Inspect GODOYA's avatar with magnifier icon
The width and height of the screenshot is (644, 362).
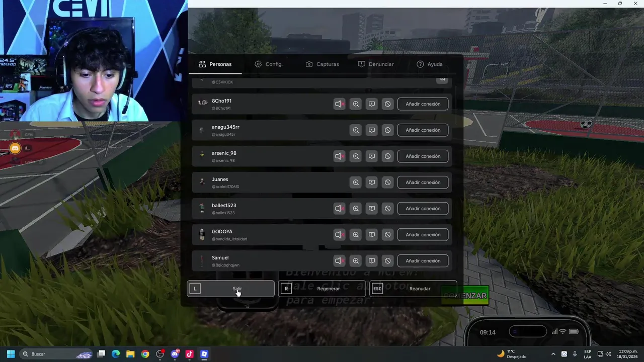pyautogui.click(x=356, y=235)
